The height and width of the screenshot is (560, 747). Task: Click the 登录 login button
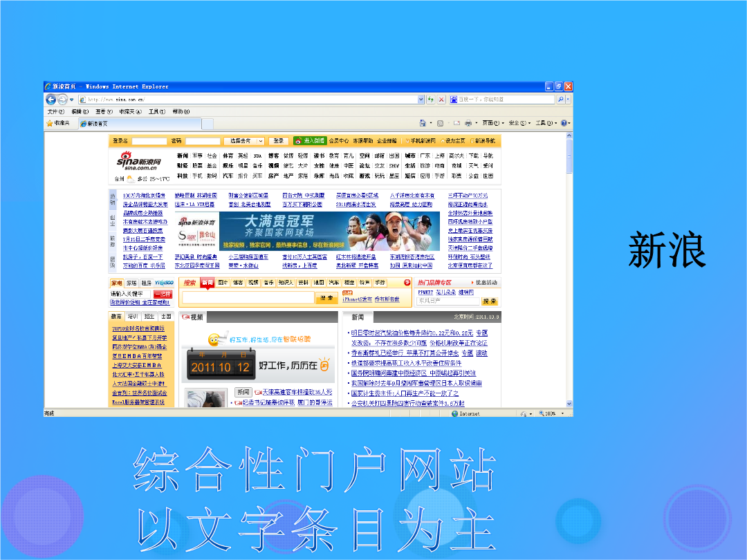[x=279, y=141]
